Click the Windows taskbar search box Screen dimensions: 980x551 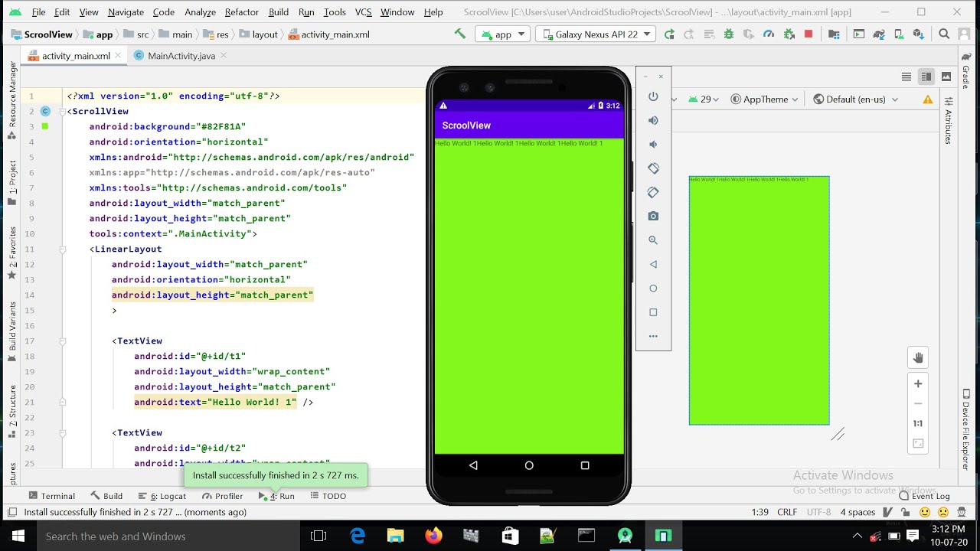coord(153,536)
